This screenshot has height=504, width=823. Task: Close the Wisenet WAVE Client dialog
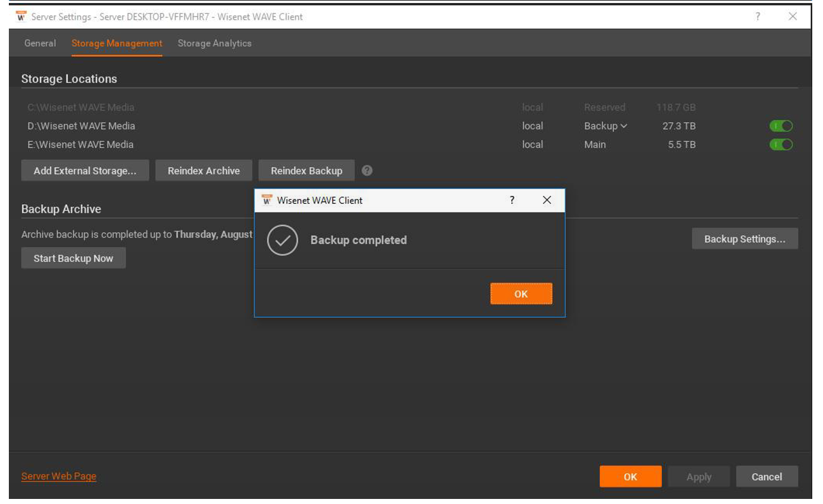[547, 200]
